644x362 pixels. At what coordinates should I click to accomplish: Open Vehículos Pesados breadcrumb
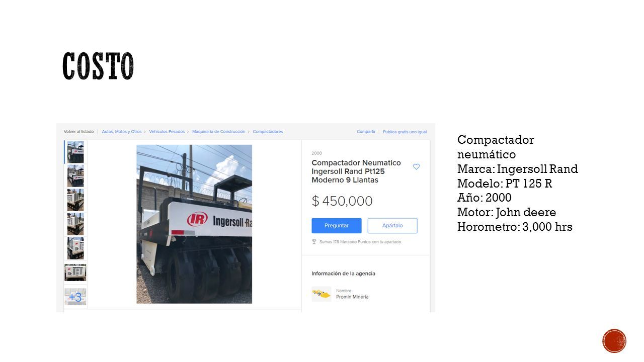coord(167,132)
